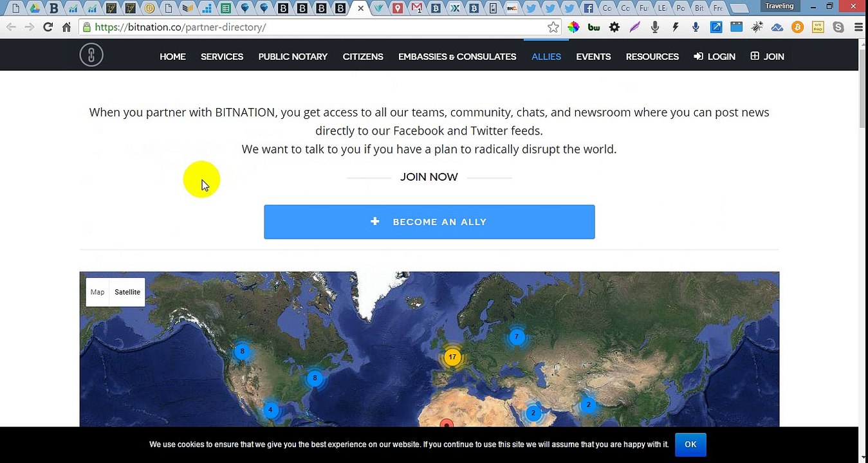Open the SERVICES menu item
This screenshot has height=463, width=868.
[x=222, y=57]
